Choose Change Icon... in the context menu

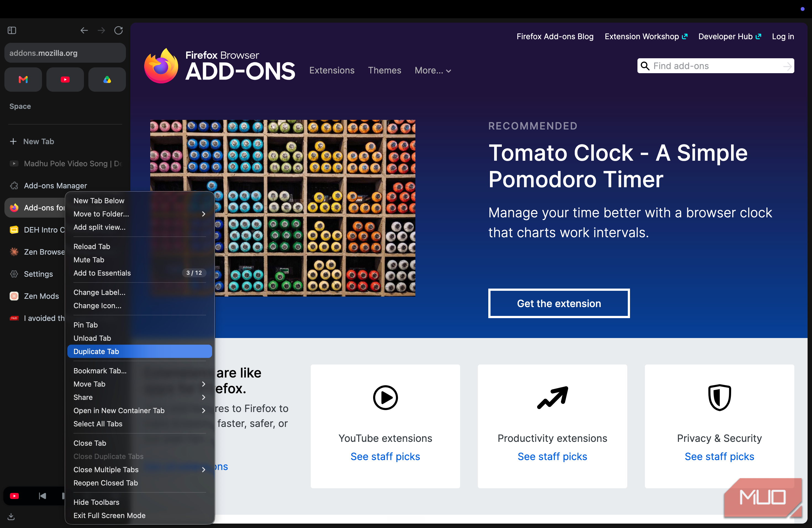[x=140, y=306]
